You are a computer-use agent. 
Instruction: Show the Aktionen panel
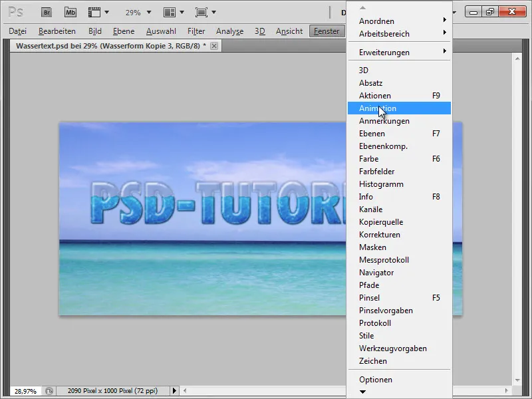[x=400, y=96]
